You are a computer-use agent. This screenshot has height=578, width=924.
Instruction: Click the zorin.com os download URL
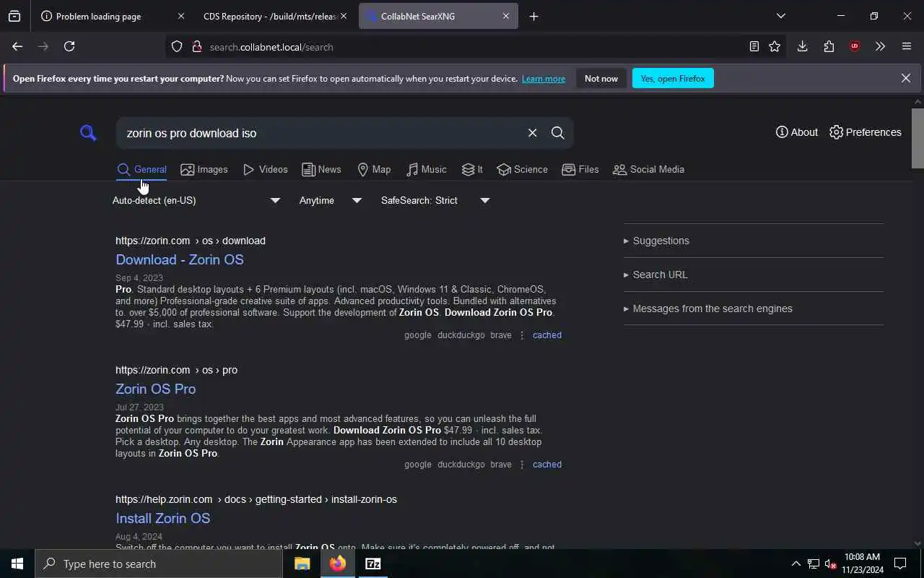191,241
